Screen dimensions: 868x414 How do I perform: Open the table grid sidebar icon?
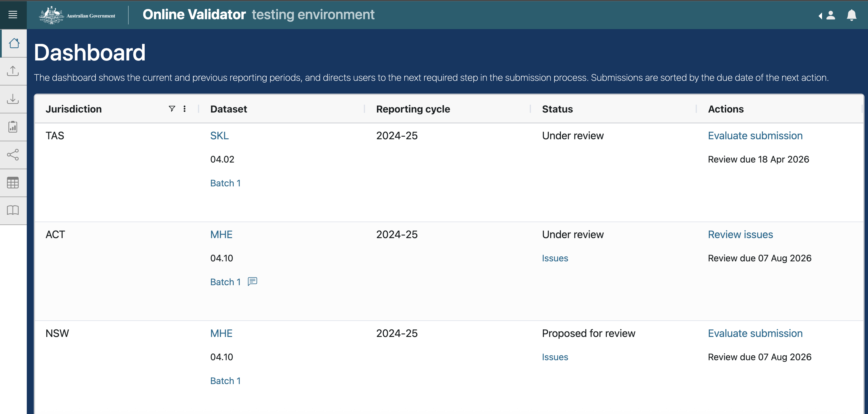tap(13, 183)
